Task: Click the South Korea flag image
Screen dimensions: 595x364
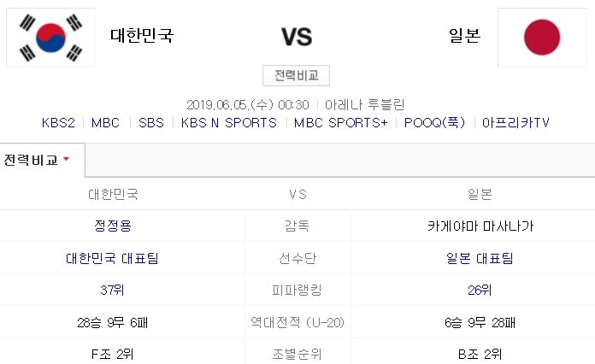Action: 50,36
